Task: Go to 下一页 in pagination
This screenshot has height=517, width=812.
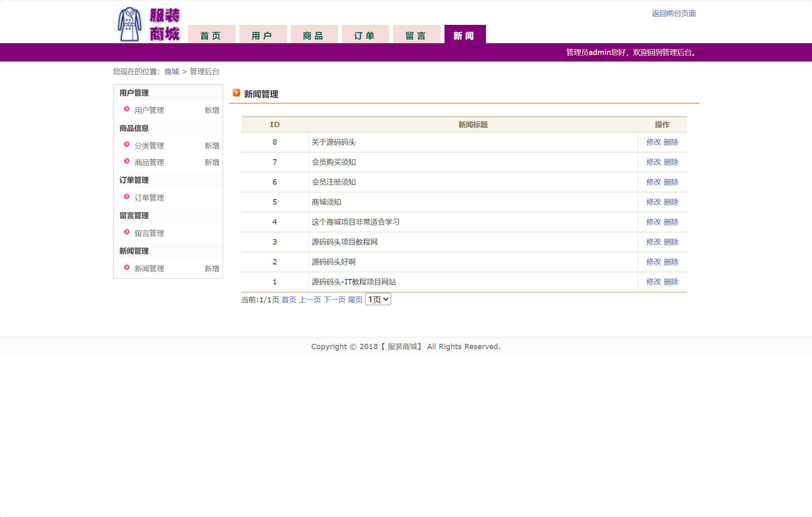Action: [x=334, y=300]
